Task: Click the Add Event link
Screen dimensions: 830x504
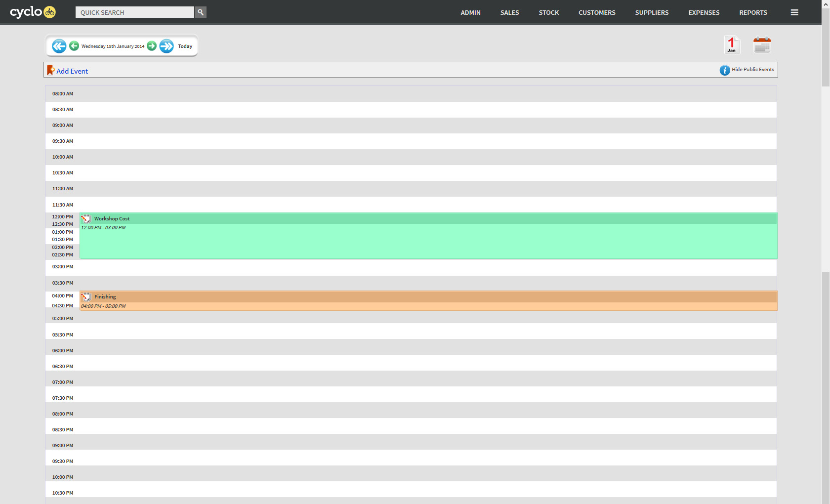Action: [72, 71]
